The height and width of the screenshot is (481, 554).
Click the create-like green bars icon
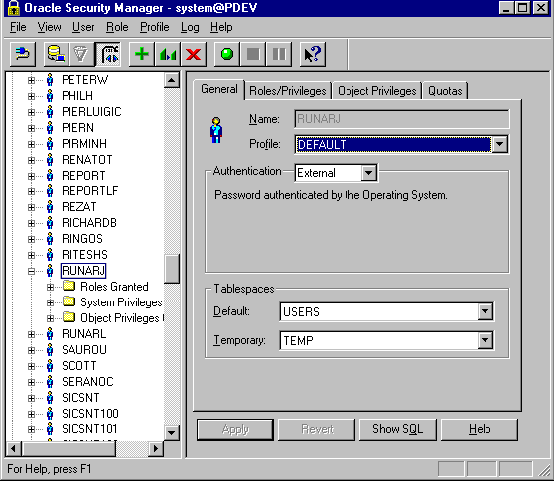coord(168,54)
